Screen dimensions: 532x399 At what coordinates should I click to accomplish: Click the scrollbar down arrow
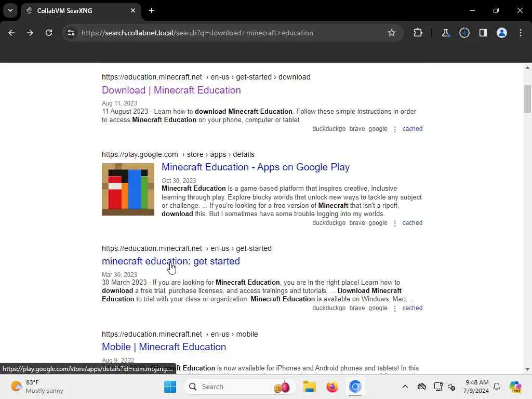point(527,369)
